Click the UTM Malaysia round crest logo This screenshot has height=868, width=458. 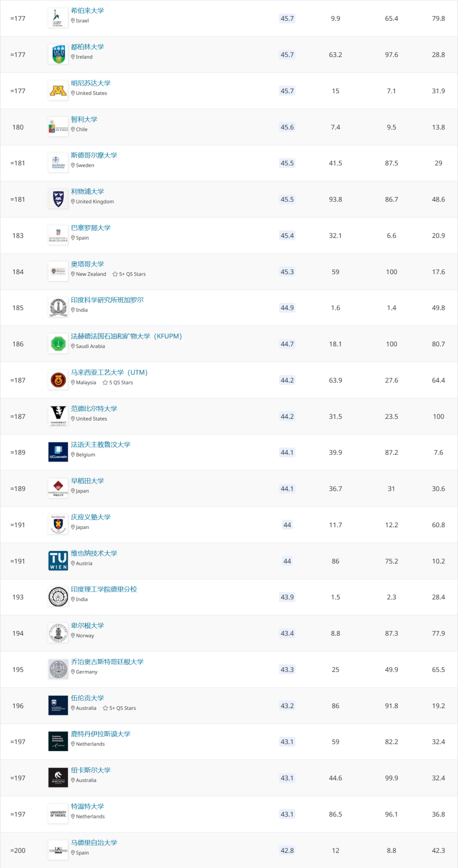pos(58,380)
